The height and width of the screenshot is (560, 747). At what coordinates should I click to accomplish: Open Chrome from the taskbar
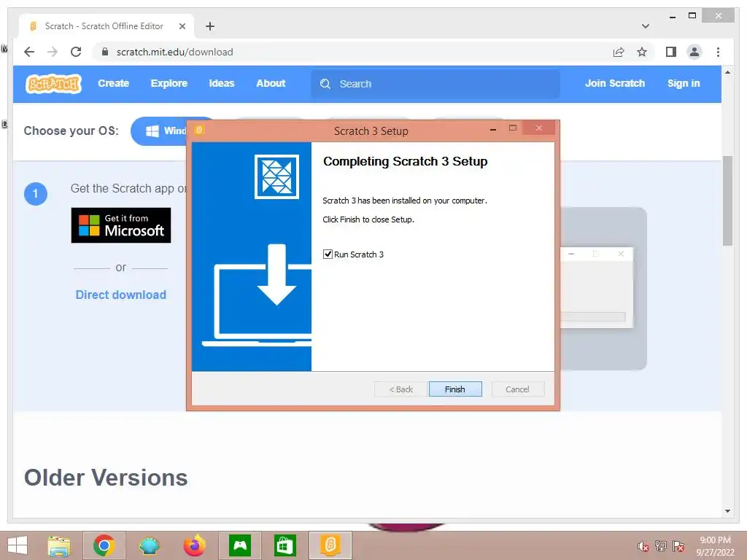point(104,545)
